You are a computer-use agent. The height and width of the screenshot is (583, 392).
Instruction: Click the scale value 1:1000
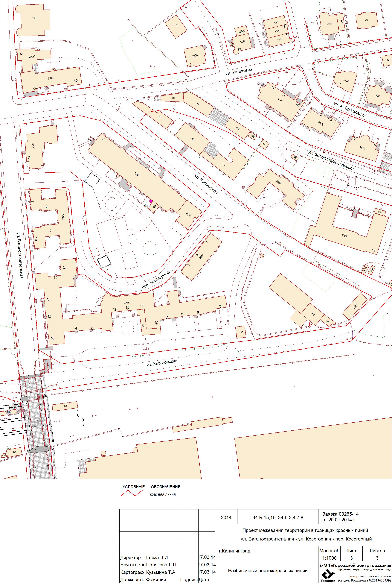click(x=330, y=558)
